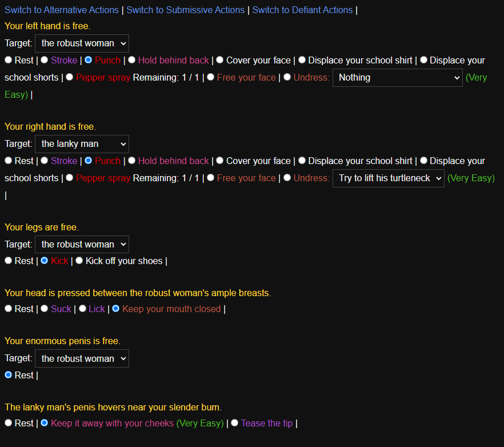The height and width of the screenshot is (447, 504).
Task: Select Punch for the left hand
Action: pos(89,60)
